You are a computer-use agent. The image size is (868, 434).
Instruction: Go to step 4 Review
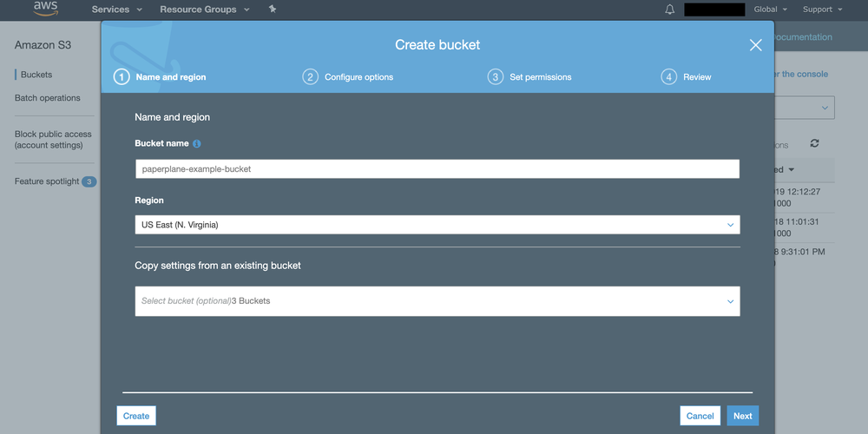point(687,77)
